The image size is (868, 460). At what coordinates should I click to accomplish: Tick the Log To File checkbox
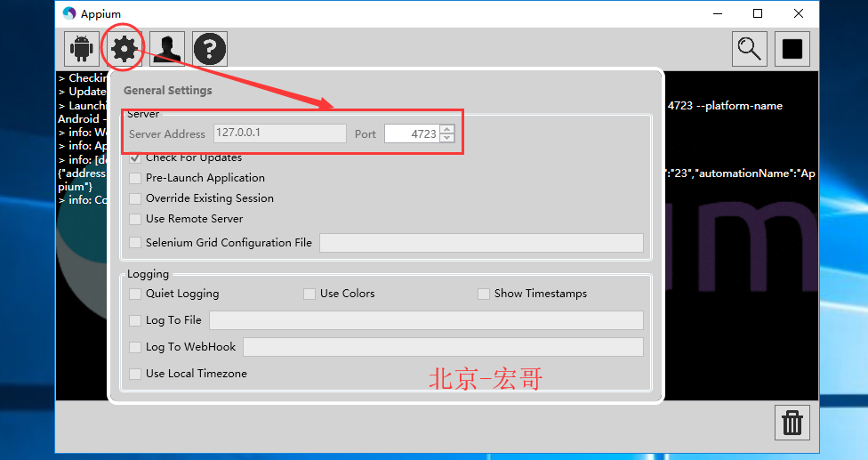135,320
